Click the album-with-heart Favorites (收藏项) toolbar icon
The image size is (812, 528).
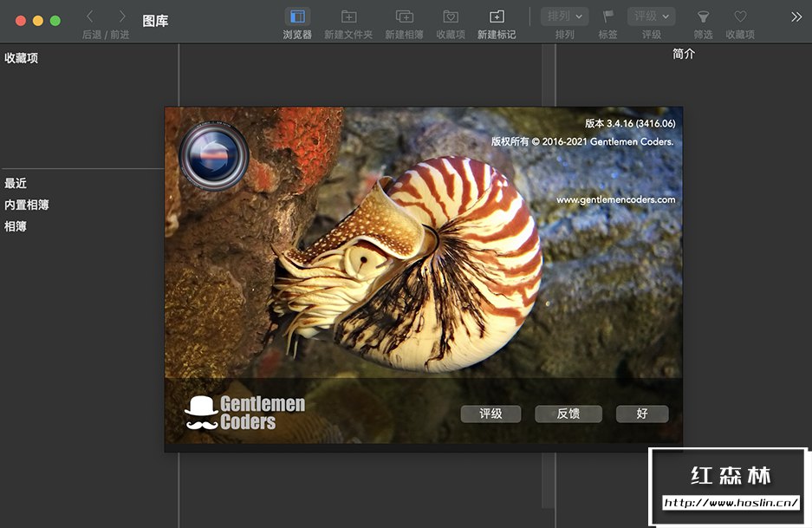click(451, 16)
